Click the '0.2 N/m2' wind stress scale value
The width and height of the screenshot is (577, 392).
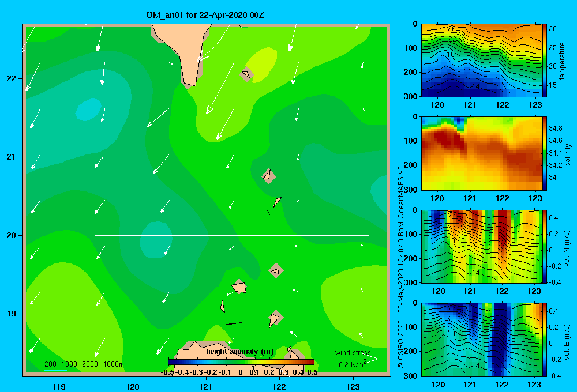pyautogui.click(x=353, y=364)
